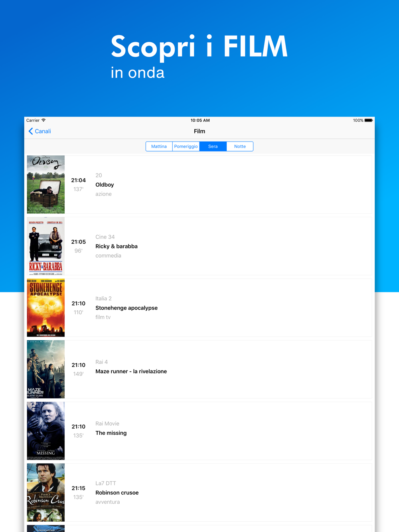Switch to the Mattina tab
The height and width of the screenshot is (532, 399).
[x=159, y=146]
